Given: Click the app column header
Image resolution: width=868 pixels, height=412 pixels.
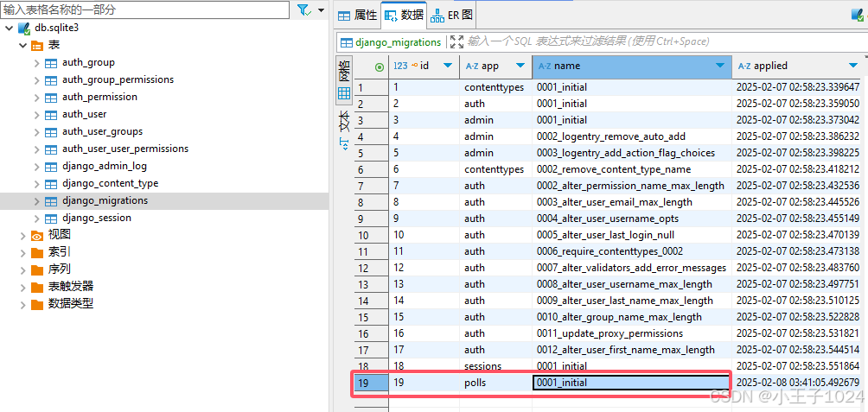Looking at the screenshot, I should click(x=495, y=66).
